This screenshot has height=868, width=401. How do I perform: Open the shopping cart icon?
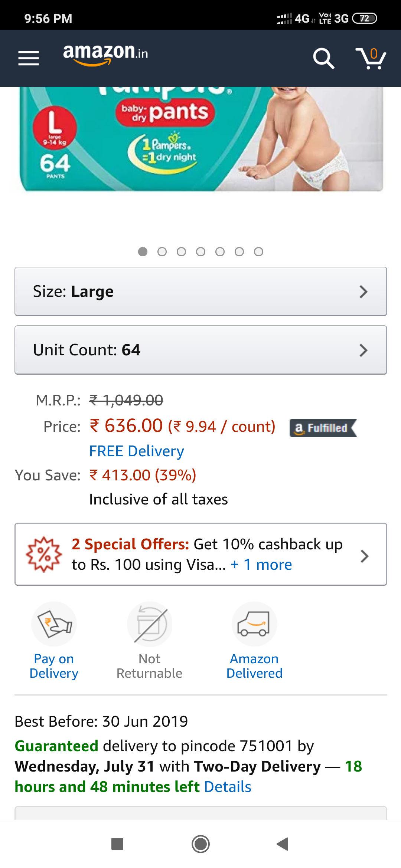(371, 58)
